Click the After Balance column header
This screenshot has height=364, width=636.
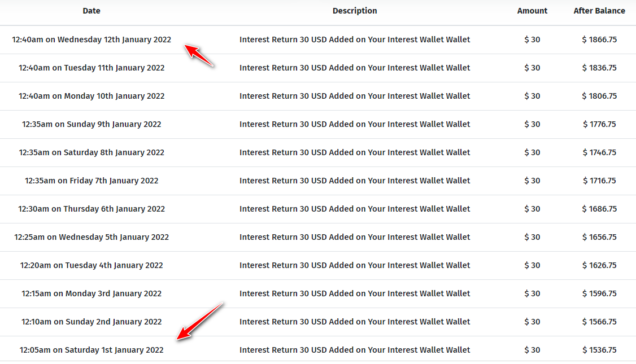(x=599, y=11)
